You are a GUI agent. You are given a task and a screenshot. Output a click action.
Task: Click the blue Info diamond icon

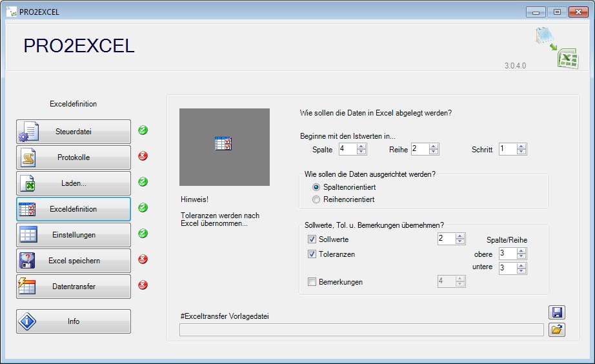pos(27,321)
